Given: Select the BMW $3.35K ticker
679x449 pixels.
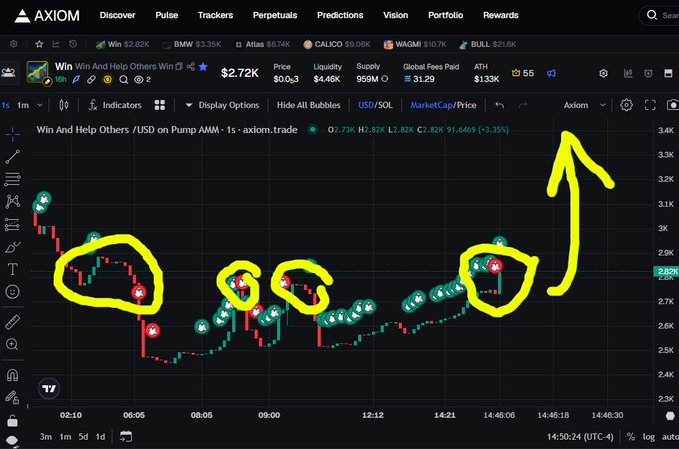Looking at the screenshot, I should [x=192, y=44].
